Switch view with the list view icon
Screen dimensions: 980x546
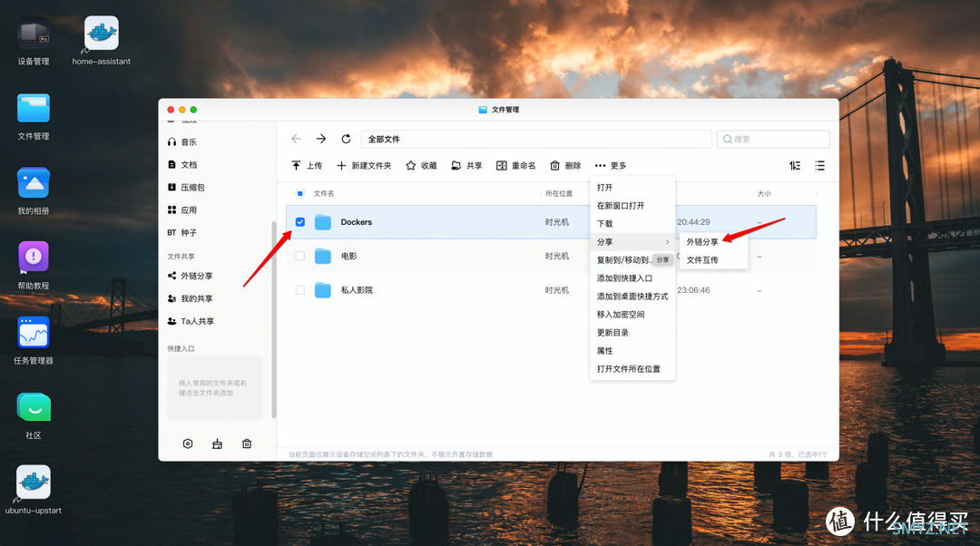820,166
